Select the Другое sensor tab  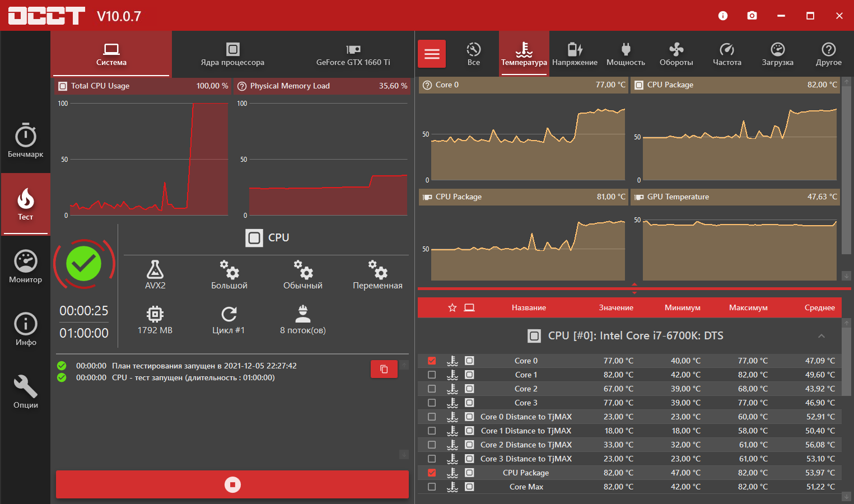coord(828,54)
